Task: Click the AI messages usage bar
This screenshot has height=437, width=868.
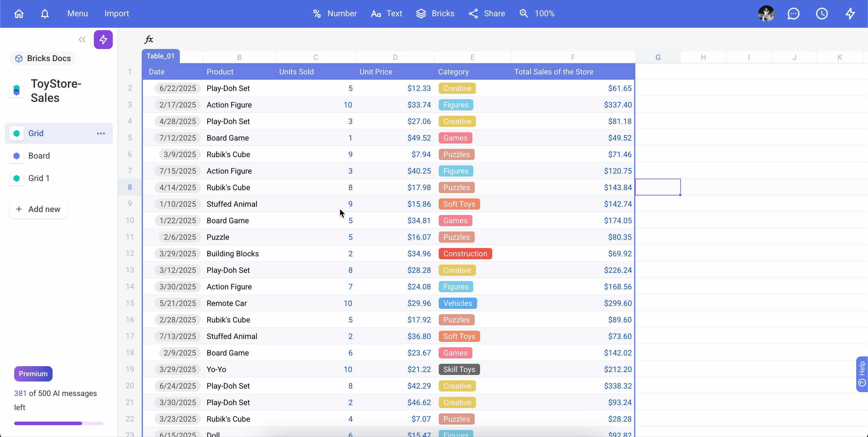Action: coord(58,423)
